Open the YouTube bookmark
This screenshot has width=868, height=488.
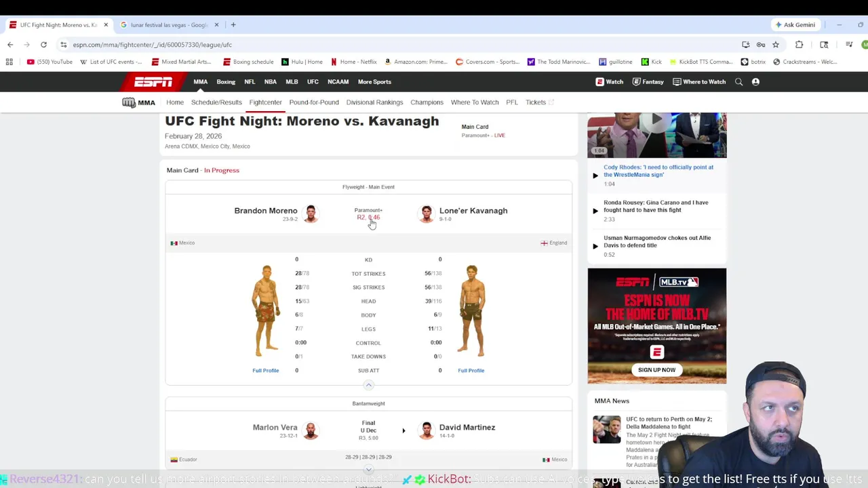click(x=50, y=62)
